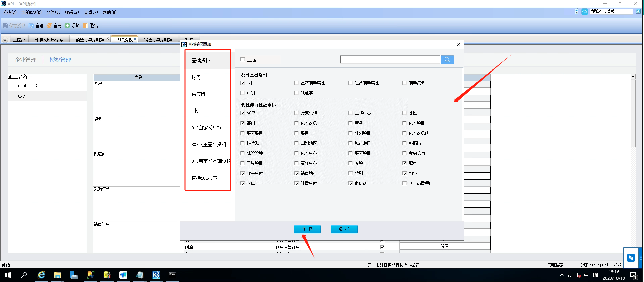Open the 文件(F) menu
The image size is (644, 282).
[53, 12]
